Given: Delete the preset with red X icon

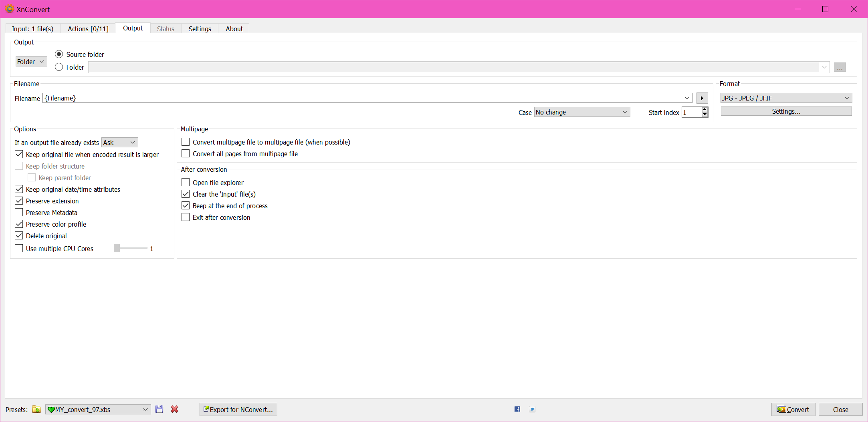Looking at the screenshot, I should [x=175, y=409].
